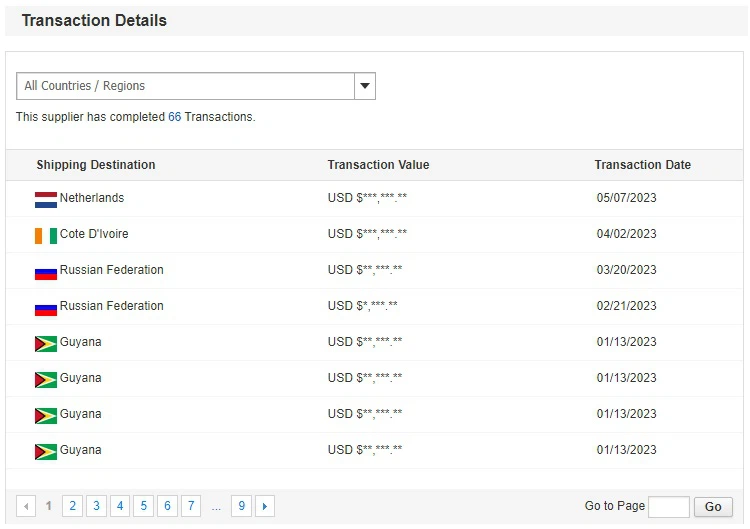Go to next page with right arrow
Viewport: 750px width, 529px height.
pos(265,506)
